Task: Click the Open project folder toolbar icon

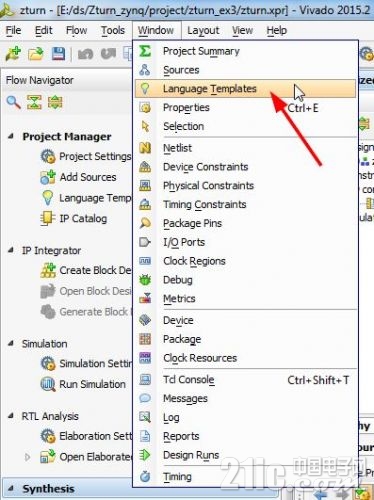Action: click(x=36, y=53)
